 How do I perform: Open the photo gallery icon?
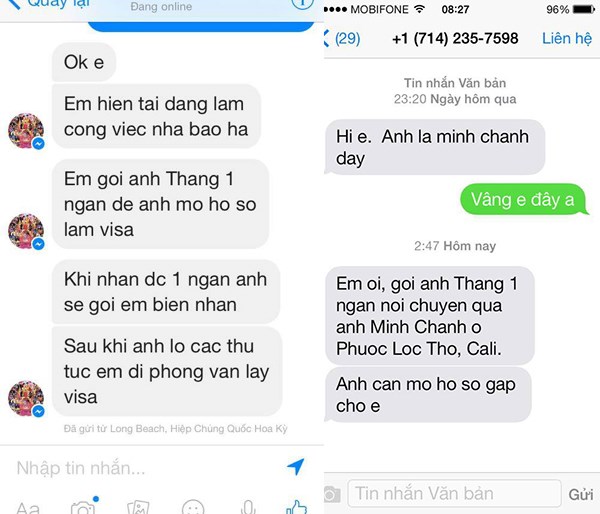[138, 507]
